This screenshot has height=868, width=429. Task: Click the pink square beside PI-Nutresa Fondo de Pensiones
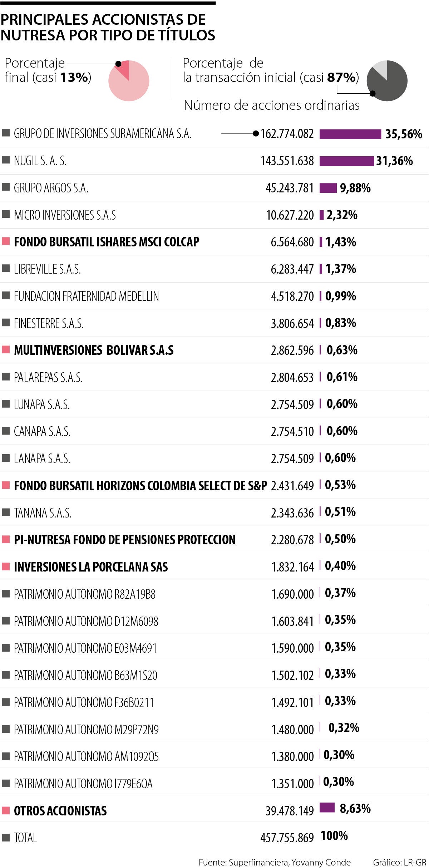coord(6,539)
